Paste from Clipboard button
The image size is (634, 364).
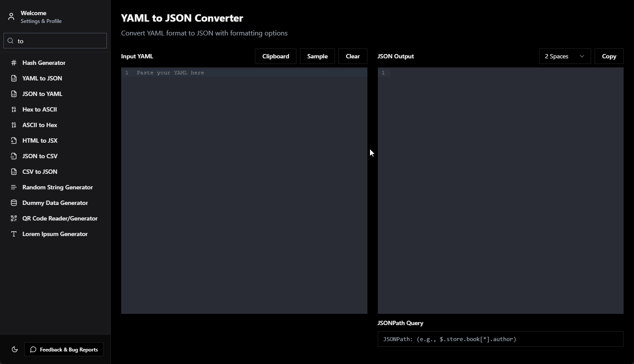(275, 56)
